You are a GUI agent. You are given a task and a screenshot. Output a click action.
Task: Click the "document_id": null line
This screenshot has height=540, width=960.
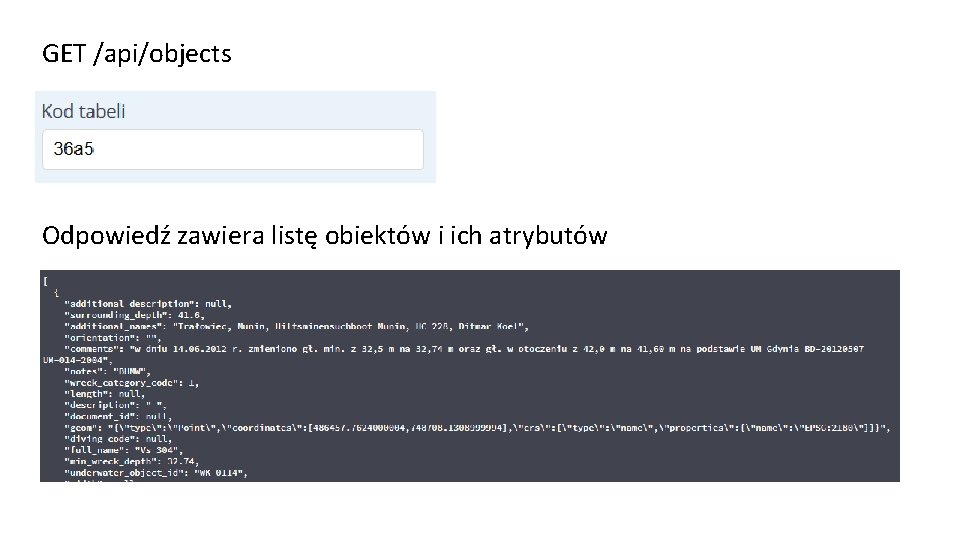click(118, 416)
